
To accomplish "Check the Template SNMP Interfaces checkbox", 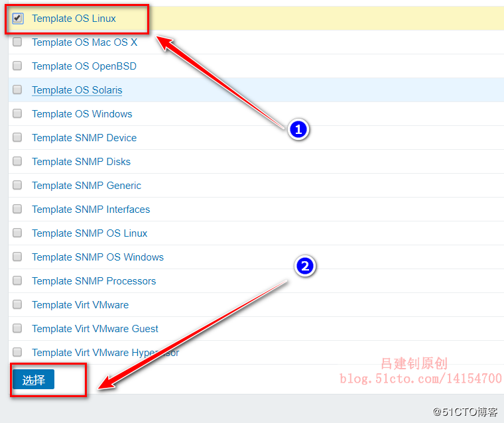I will (x=17, y=209).
